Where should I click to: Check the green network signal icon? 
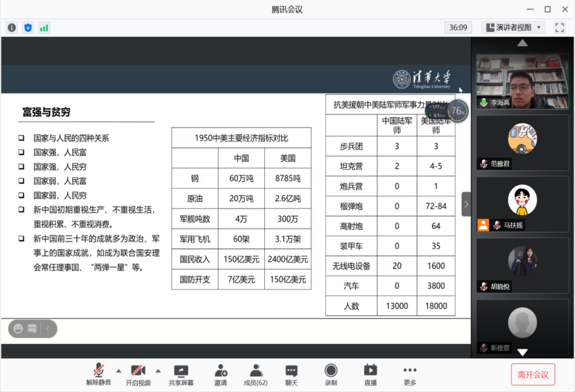coord(44,27)
